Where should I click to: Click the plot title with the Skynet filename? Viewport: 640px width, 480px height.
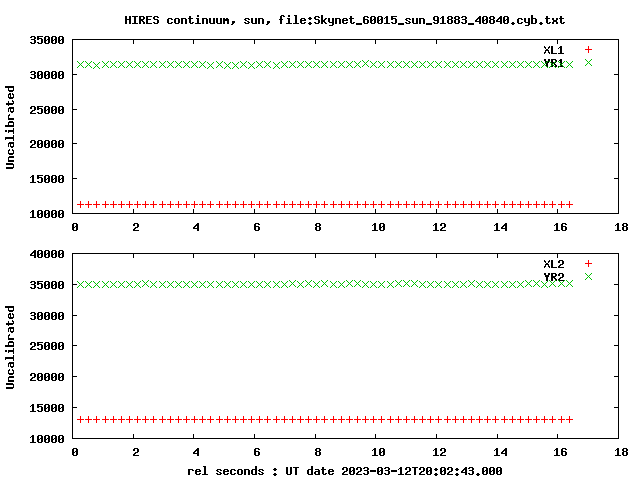tap(344, 20)
